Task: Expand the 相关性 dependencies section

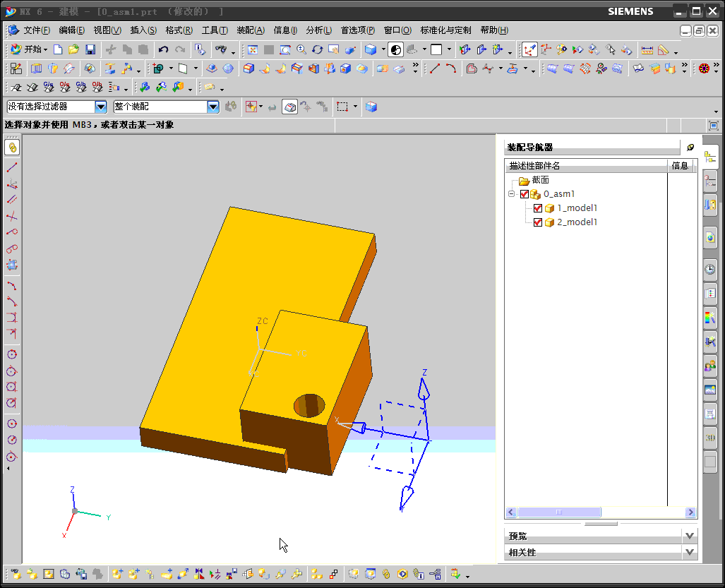Action: click(x=690, y=552)
